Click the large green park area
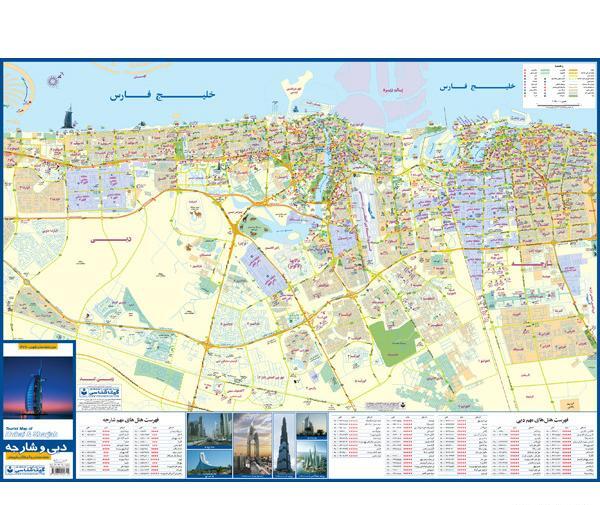 [393, 342]
